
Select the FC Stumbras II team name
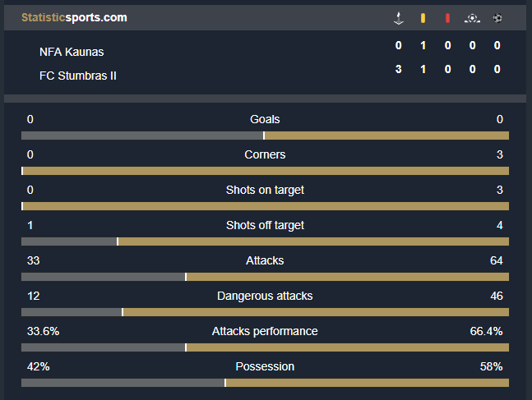pos(77,76)
